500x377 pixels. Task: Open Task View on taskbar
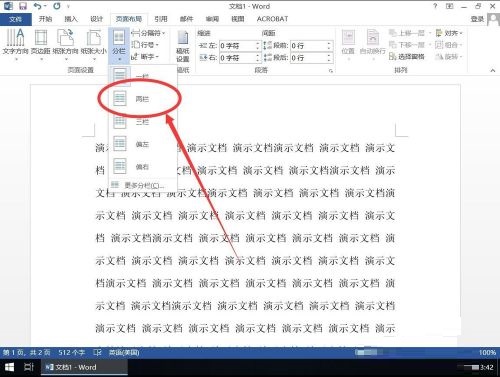point(29,367)
